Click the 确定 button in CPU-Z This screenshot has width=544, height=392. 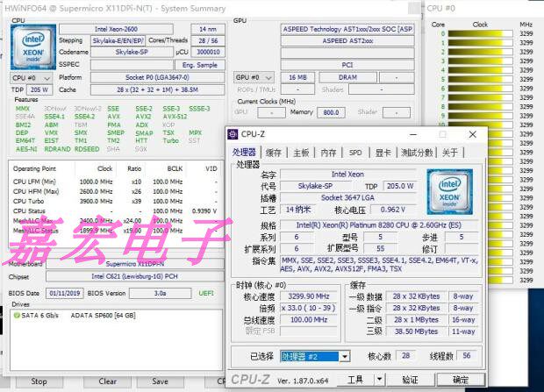[x=461, y=380]
